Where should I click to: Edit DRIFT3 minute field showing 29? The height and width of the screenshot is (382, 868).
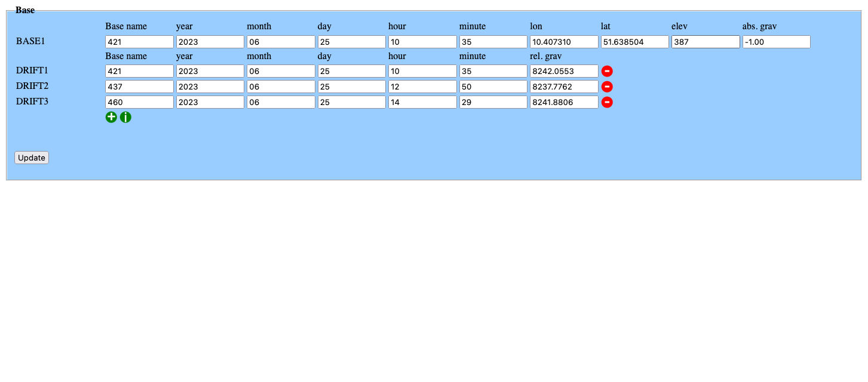(493, 102)
